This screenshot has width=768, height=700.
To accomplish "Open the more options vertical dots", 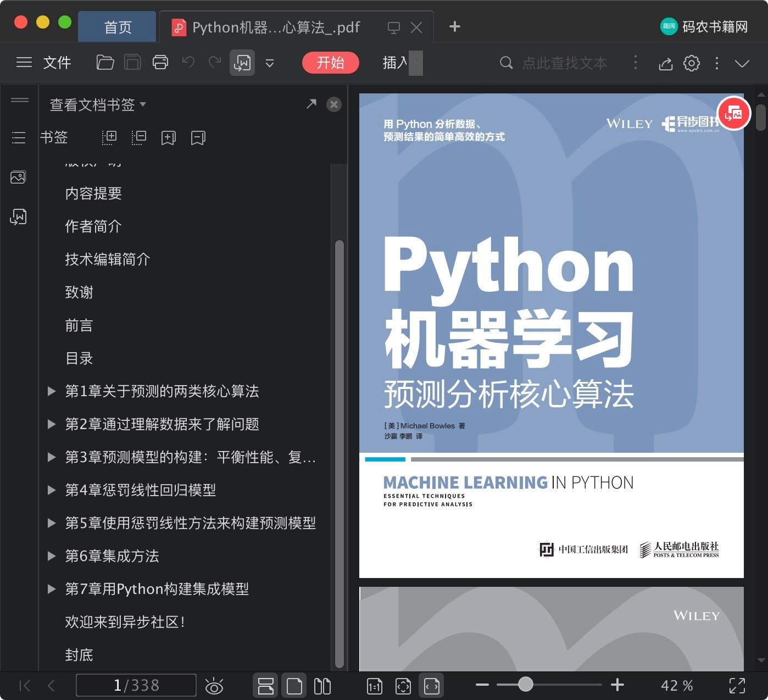I will [x=717, y=63].
